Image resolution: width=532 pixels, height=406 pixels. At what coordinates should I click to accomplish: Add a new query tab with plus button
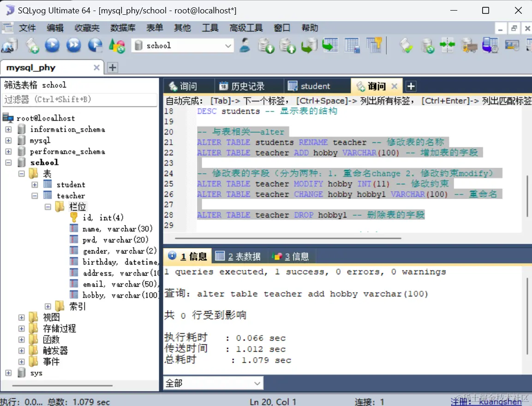tap(411, 86)
